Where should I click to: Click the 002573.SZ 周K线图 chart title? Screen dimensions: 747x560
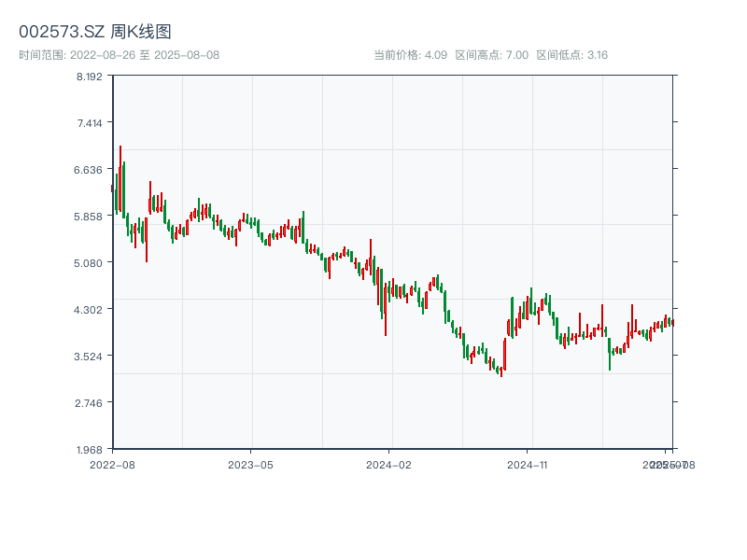tap(95, 32)
